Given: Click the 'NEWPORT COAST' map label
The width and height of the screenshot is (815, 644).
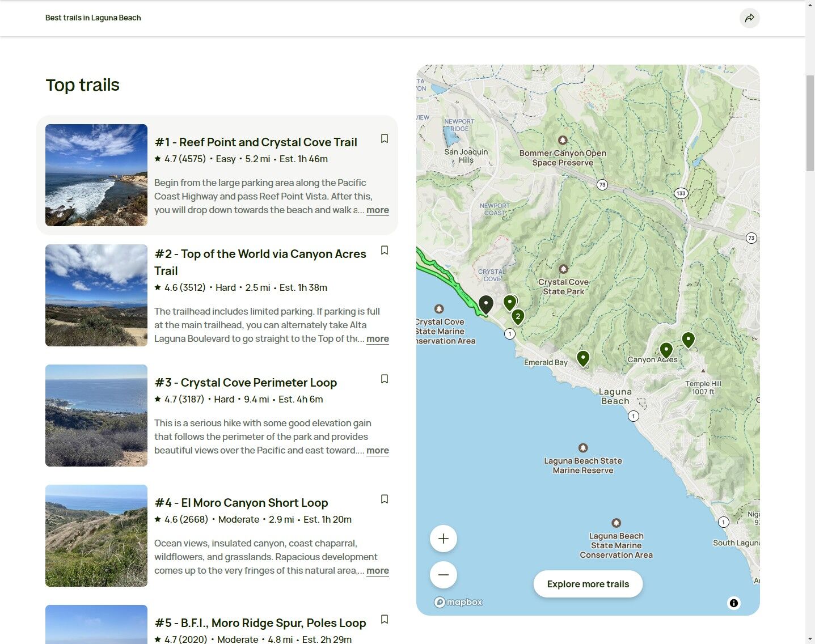Looking at the screenshot, I should coord(495,209).
